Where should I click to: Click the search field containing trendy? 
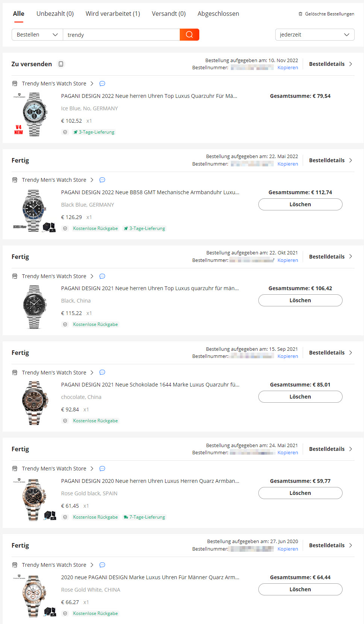(121, 35)
